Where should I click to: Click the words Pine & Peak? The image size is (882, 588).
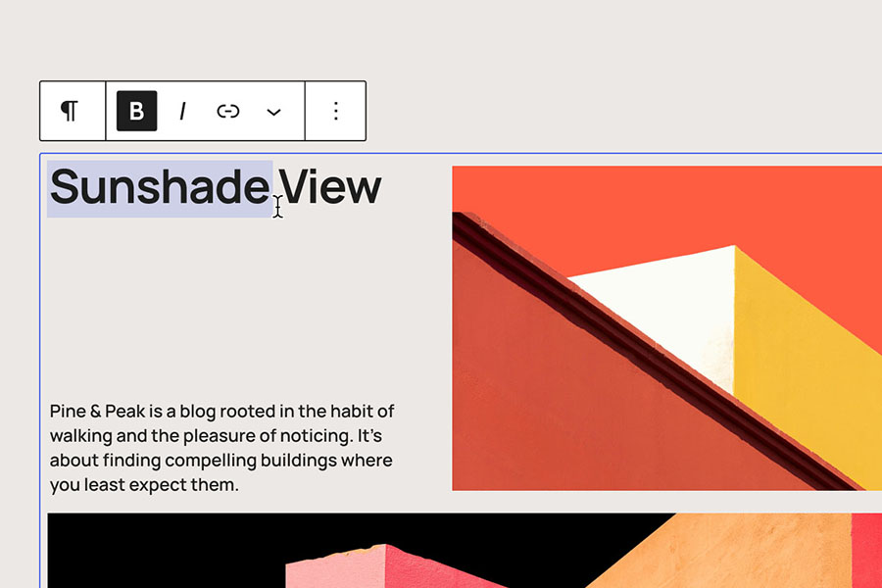pos(97,412)
